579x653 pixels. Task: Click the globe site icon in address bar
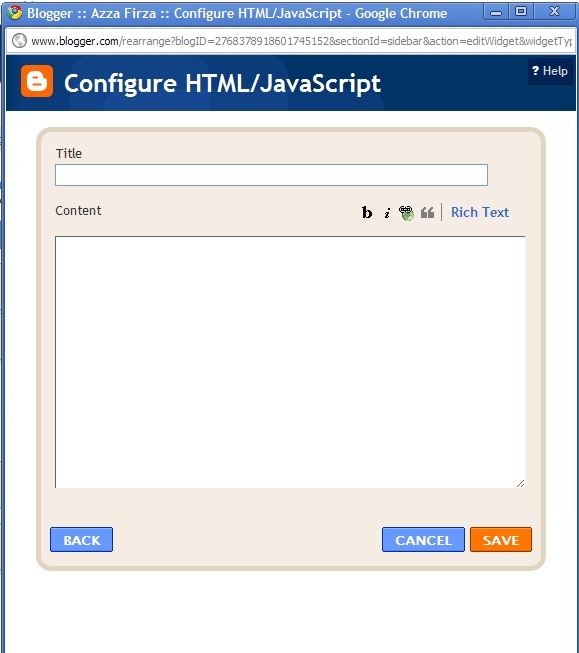[x=19, y=41]
